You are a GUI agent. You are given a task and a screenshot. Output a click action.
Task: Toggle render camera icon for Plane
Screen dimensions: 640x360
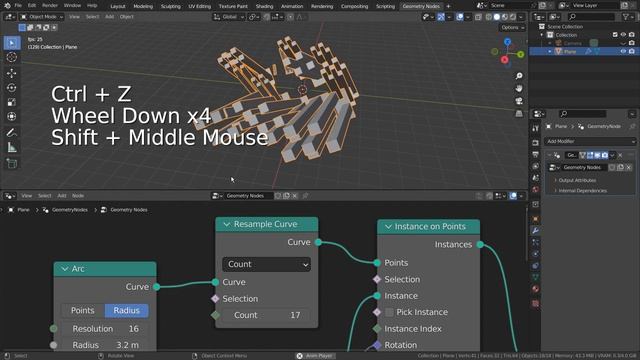click(x=631, y=51)
